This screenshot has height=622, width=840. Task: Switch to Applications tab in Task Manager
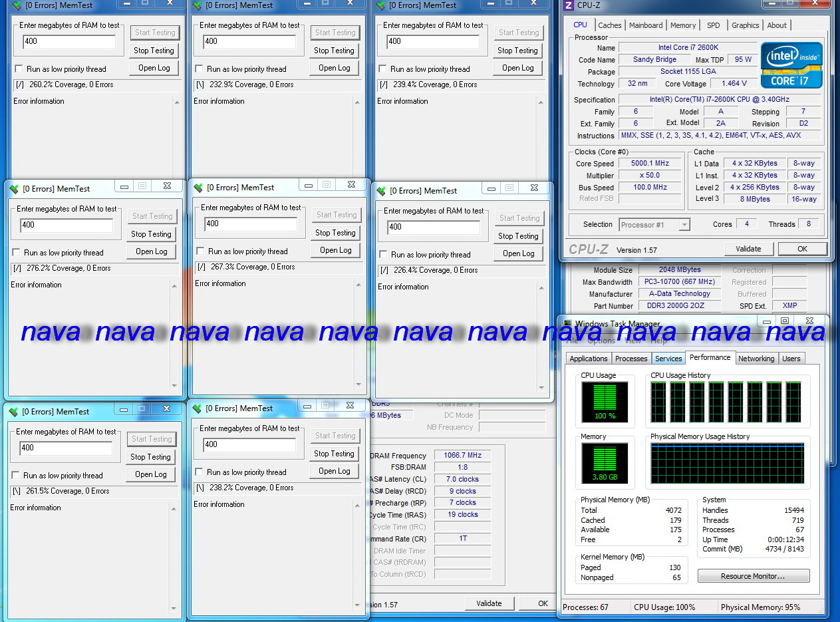(x=589, y=359)
